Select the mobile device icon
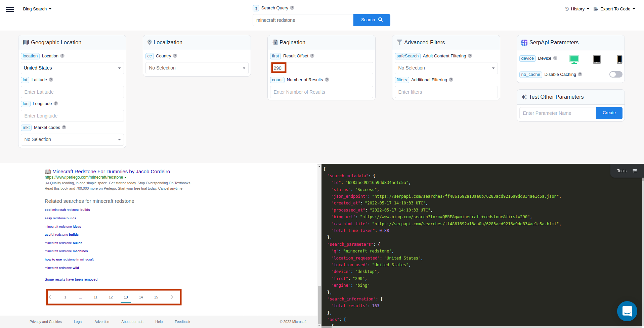The width and height of the screenshot is (644, 328). coord(619,59)
